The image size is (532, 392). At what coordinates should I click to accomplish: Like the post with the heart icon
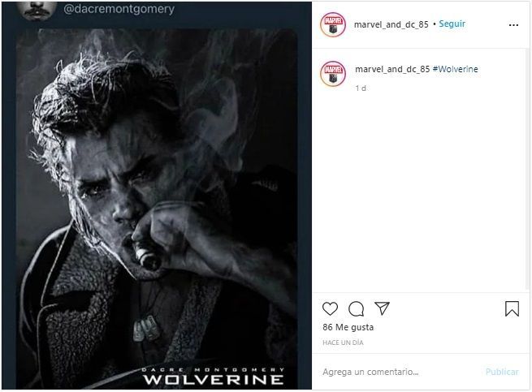330,308
